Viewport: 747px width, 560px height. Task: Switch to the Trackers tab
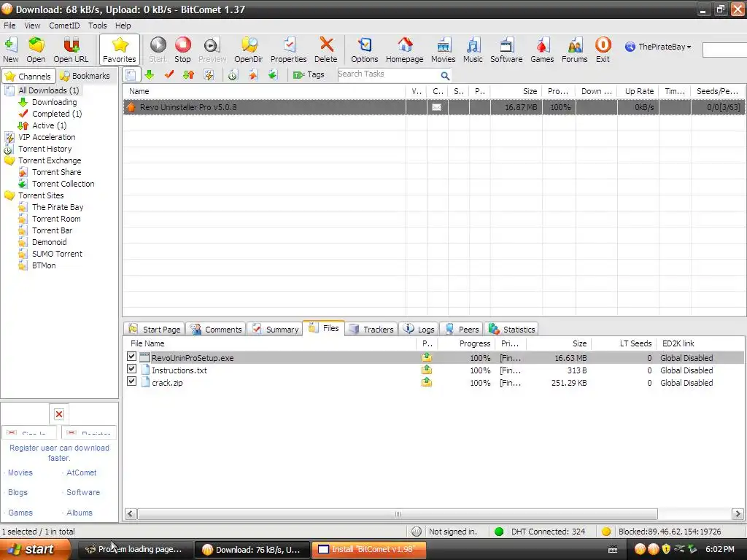point(371,329)
